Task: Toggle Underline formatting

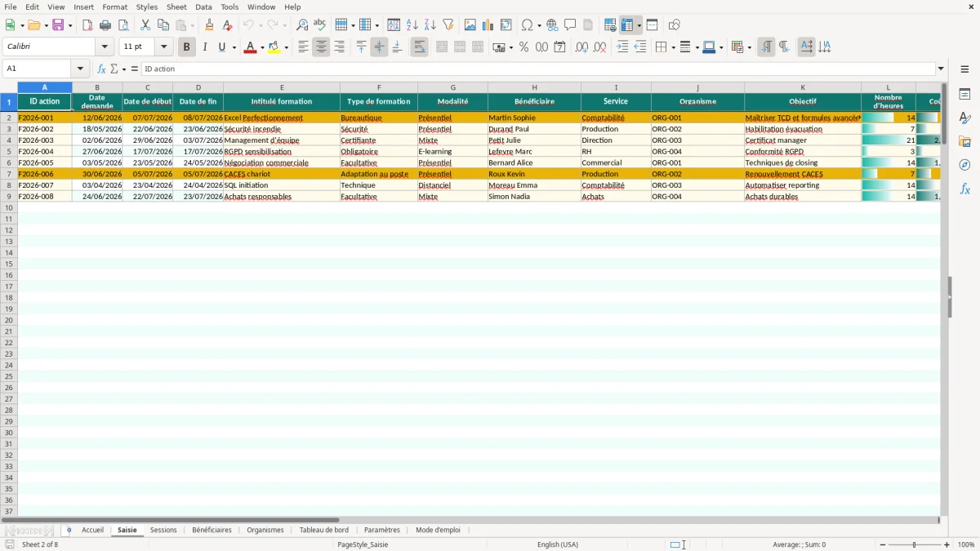Action: (222, 47)
